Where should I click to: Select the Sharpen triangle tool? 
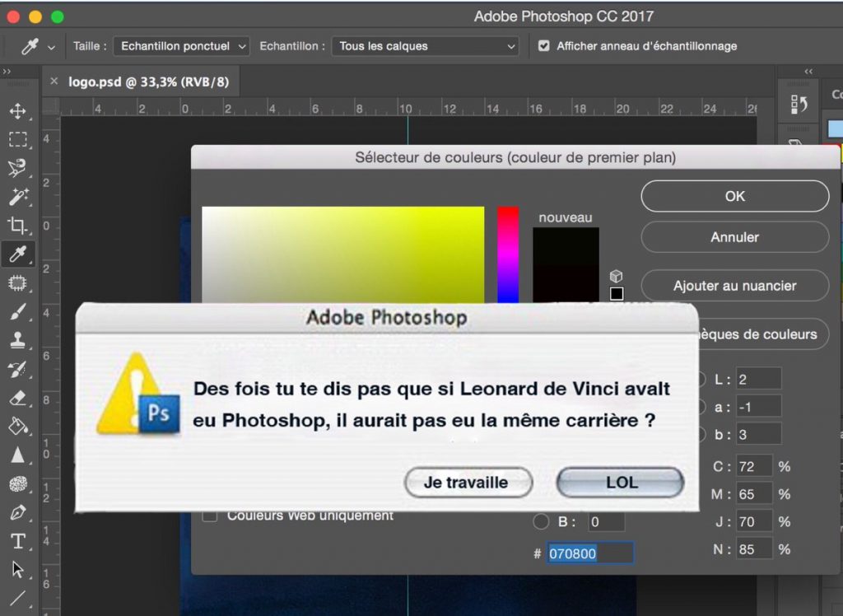click(x=18, y=455)
